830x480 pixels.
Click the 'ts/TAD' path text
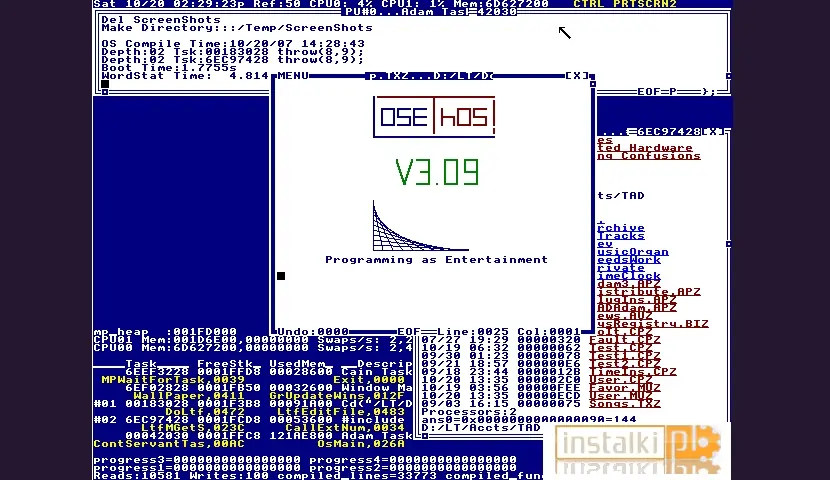[x=621, y=195]
